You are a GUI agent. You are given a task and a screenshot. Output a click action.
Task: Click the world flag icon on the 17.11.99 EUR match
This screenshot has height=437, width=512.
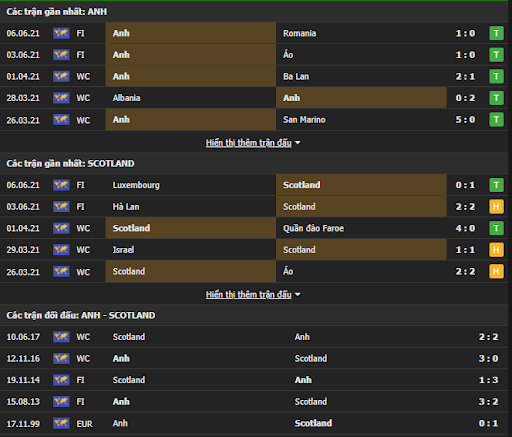(61, 423)
